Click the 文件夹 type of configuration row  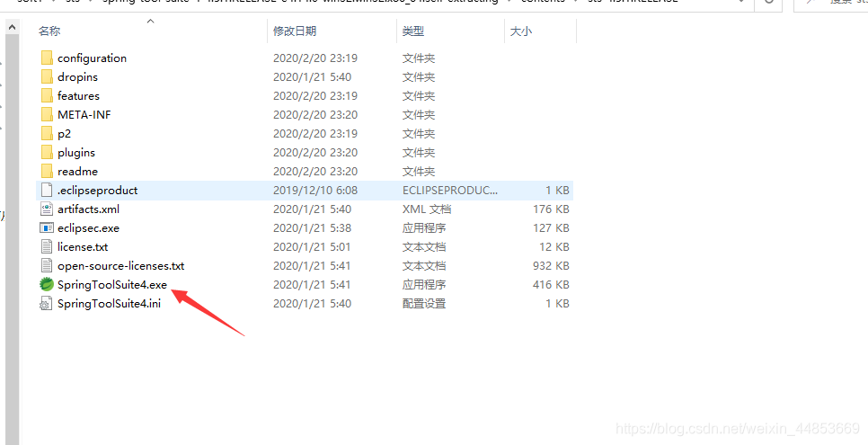(419, 58)
